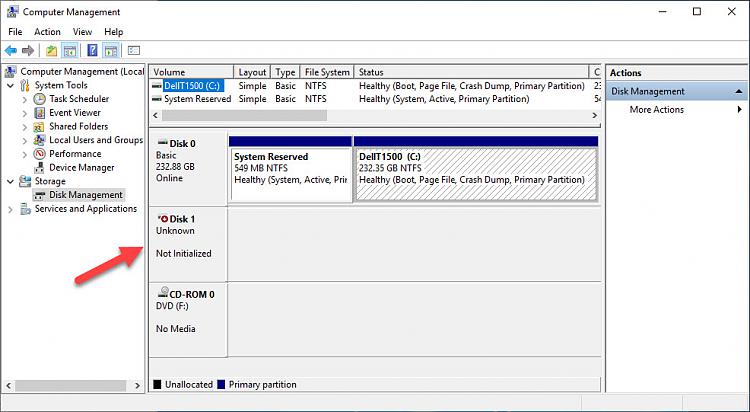Click the Up One Level folder icon
Image resolution: width=750 pixels, height=412 pixels.
[x=52, y=50]
